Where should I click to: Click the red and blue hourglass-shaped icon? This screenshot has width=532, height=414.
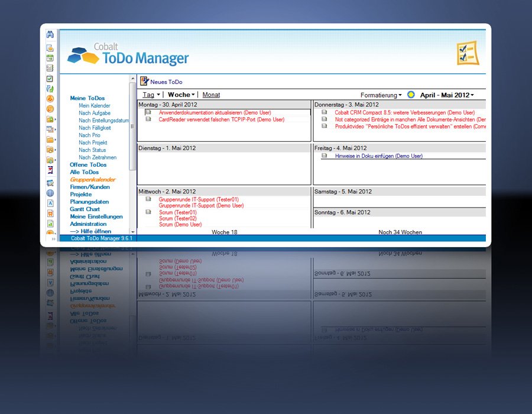50,170
